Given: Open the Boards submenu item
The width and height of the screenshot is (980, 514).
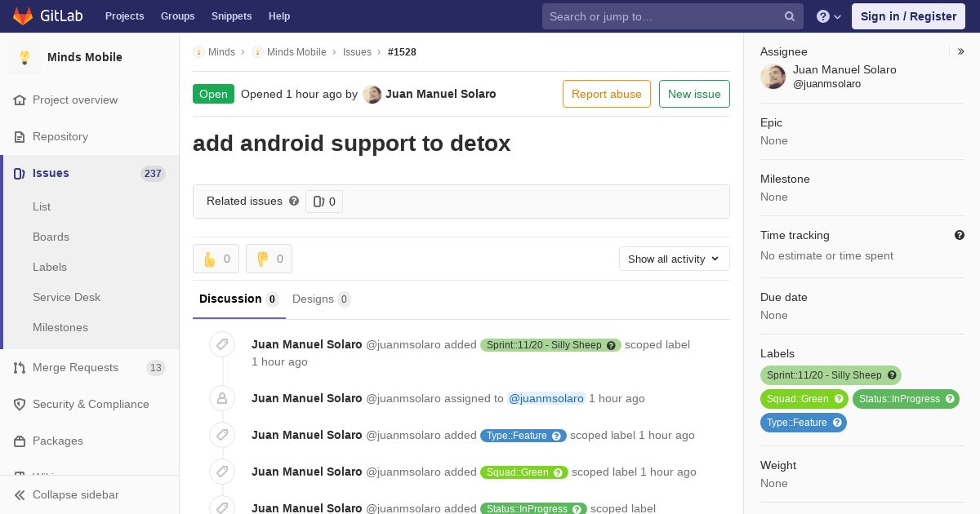Looking at the screenshot, I should 51,237.
